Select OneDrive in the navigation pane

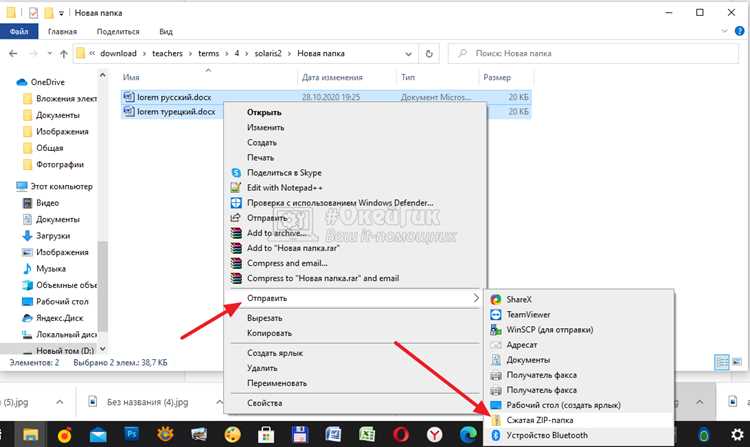click(x=47, y=82)
